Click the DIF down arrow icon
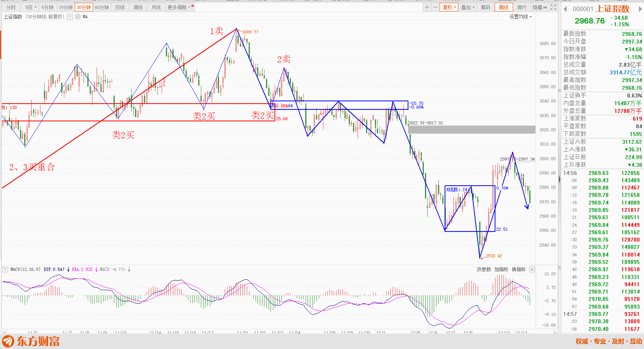The height and width of the screenshot is (349, 644). [68, 269]
